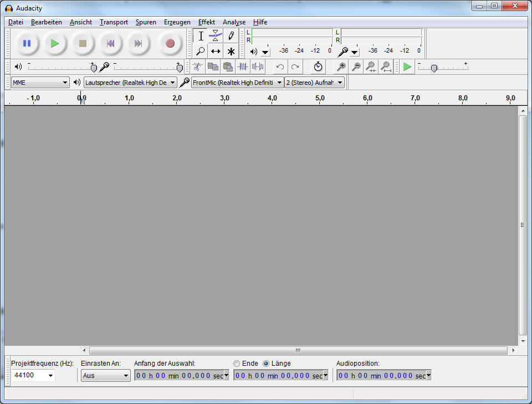Click the vertical scrollbar down arrow
This screenshot has width=532, height=404.
(523, 341)
